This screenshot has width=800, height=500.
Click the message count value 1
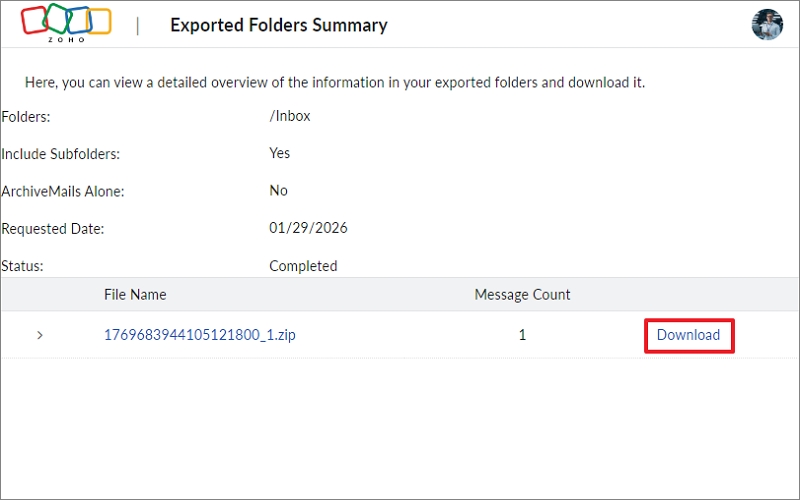point(522,335)
